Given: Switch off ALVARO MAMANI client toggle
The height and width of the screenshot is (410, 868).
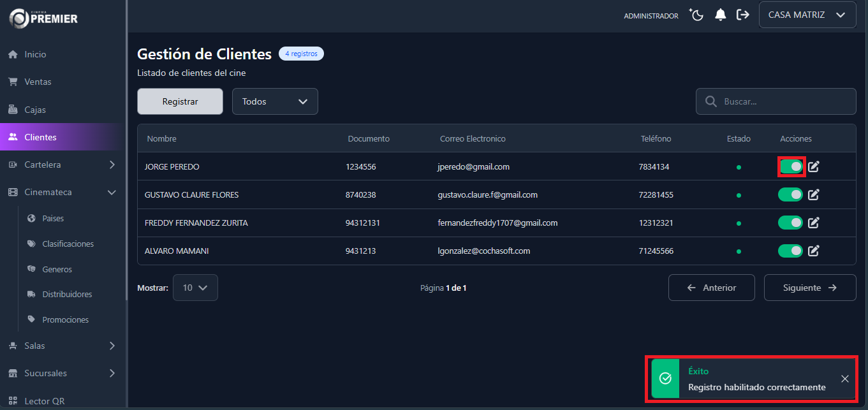Looking at the screenshot, I should click(x=790, y=251).
